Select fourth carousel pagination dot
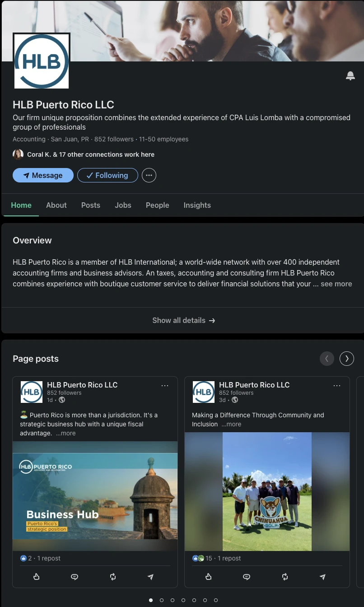The height and width of the screenshot is (607, 364). 183,600
